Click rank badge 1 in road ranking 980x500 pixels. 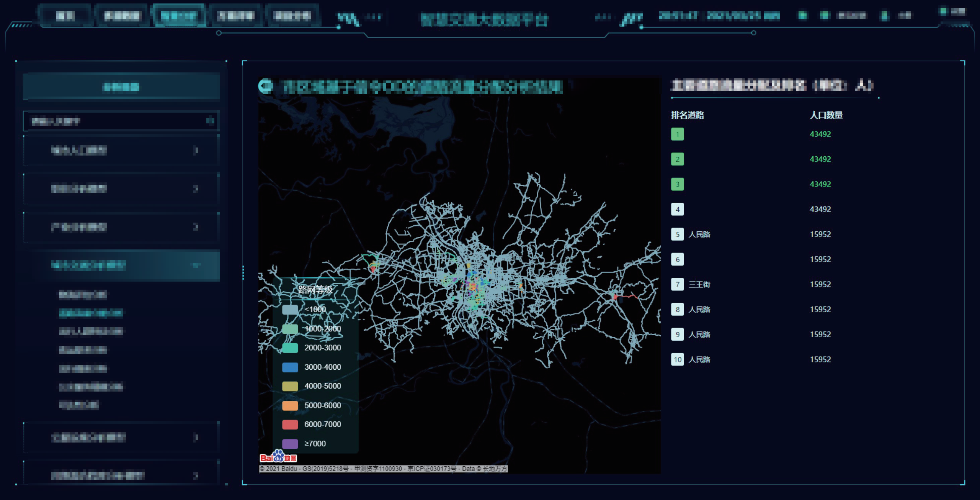tap(677, 134)
